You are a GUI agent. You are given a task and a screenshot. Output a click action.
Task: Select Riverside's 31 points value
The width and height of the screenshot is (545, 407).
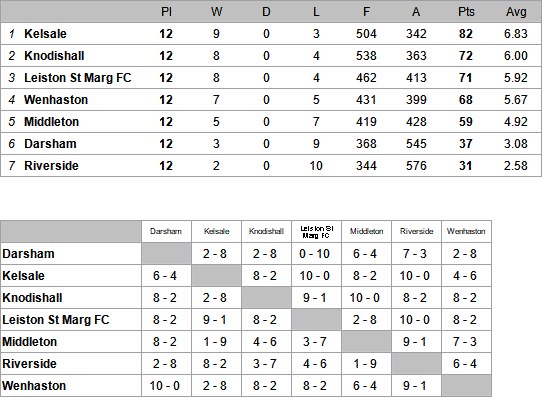(x=466, y=166)
